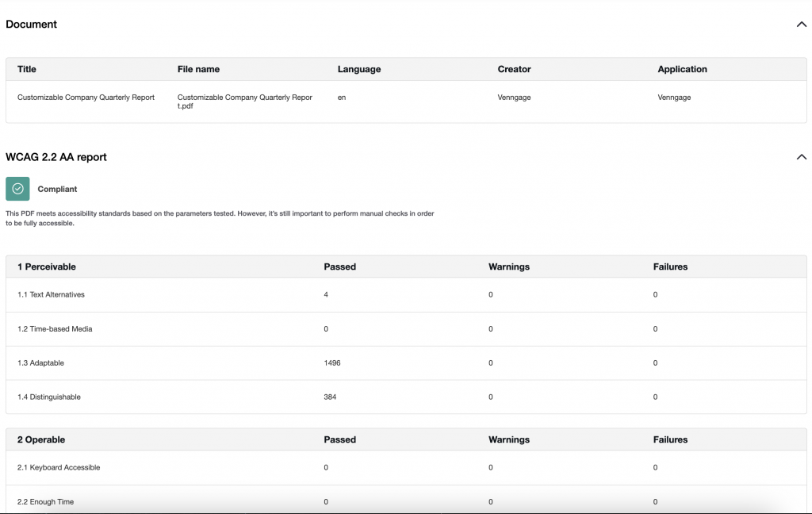
Task: Click the Language column header
Action: tap(359, 69)
